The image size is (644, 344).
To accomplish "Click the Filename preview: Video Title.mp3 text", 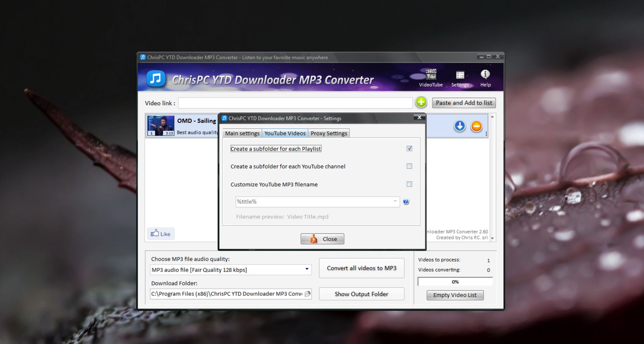I will (282, 217).
